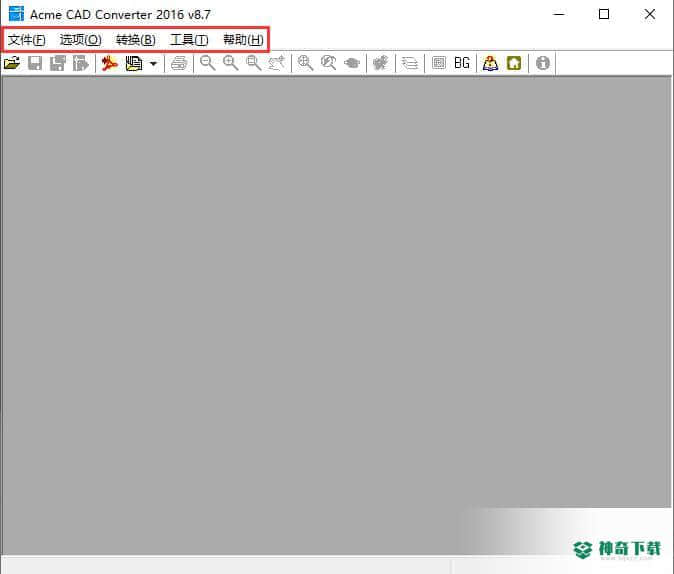Maximize the Acme CAD Converter window
674x574 pixels.
tap(604, 14)
